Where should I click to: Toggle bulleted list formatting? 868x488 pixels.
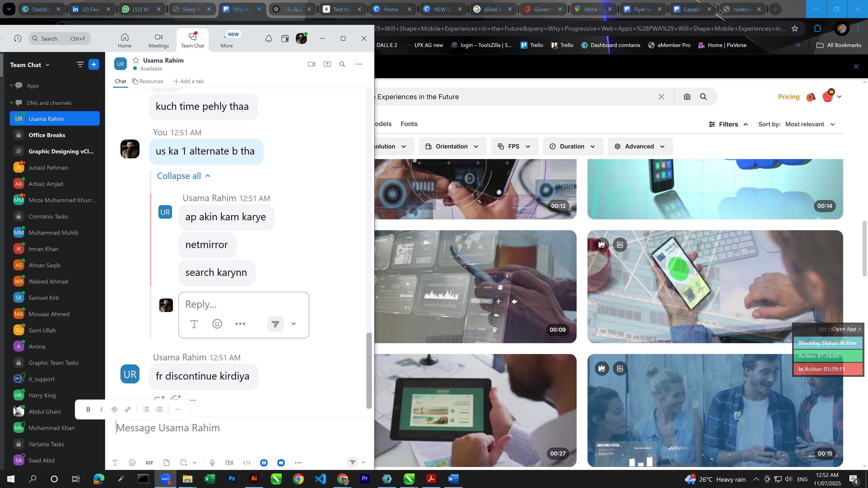[x=146, y=409]
